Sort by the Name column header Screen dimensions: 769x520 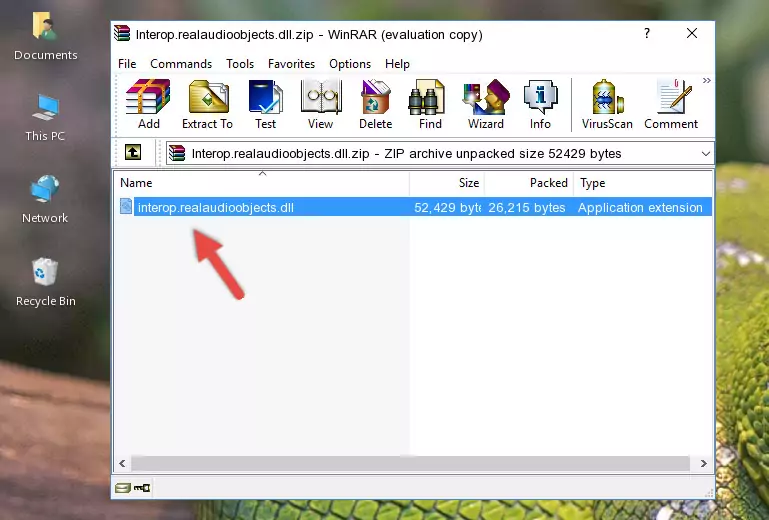(x=262, y=182)
